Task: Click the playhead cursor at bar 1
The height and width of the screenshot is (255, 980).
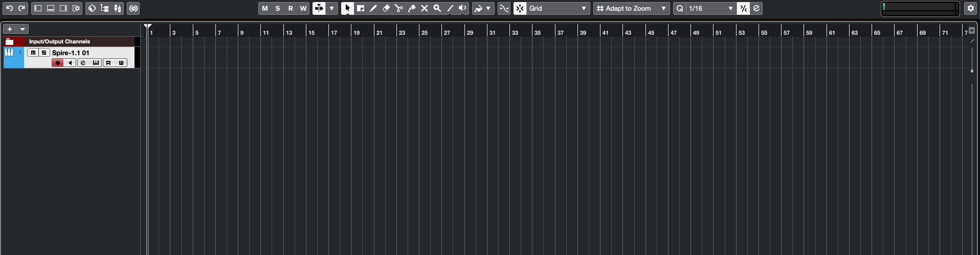Action: [148, 27]
